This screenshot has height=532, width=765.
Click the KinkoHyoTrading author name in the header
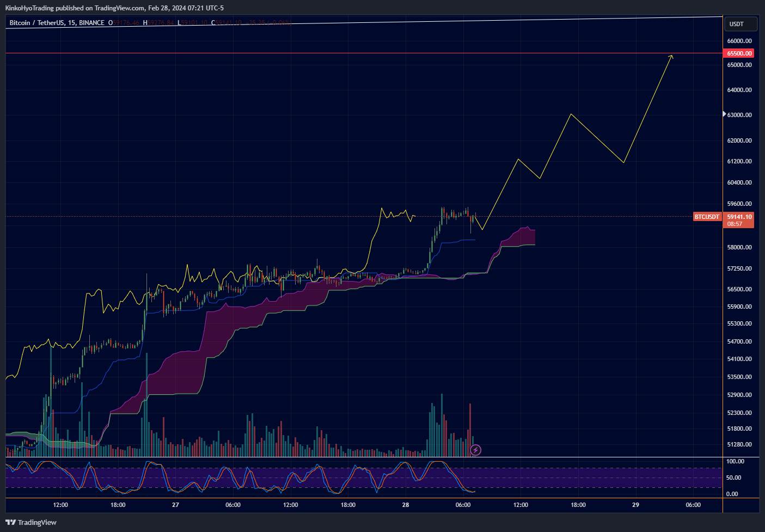pyautogui.click(x=29, y=8)
